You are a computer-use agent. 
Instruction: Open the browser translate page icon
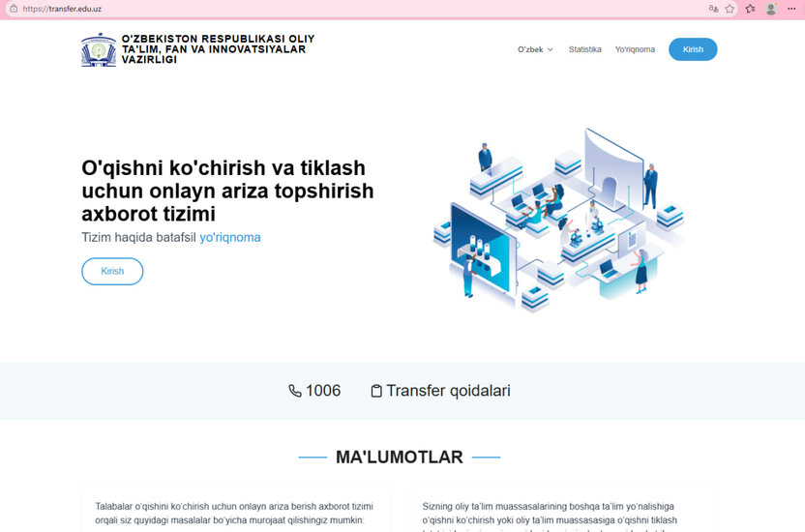pyautogui.click(x=714, y=8)
